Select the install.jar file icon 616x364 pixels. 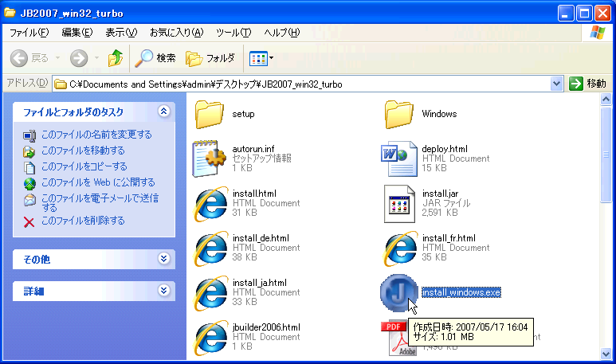(400, 203)
